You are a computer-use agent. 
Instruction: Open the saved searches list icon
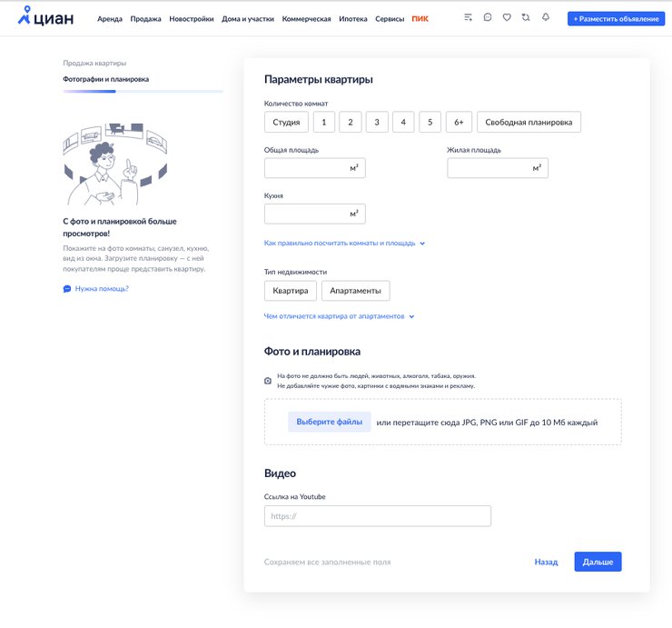(468, 17)
